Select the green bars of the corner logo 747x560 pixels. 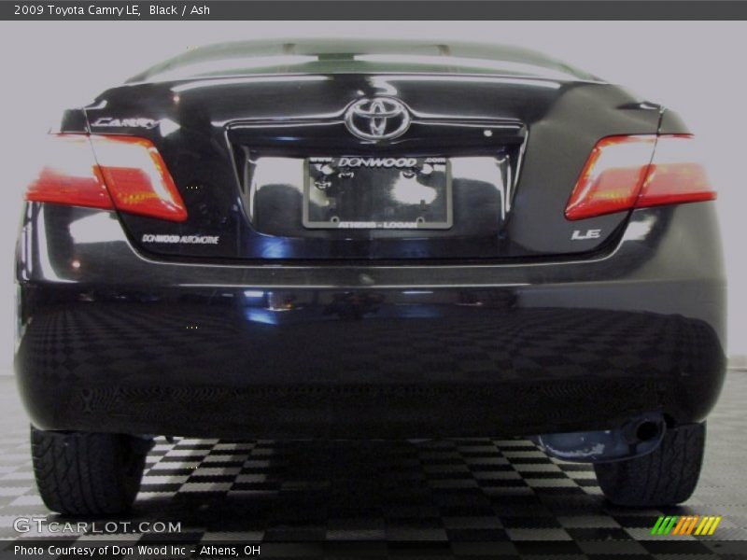tap(664, 525)
